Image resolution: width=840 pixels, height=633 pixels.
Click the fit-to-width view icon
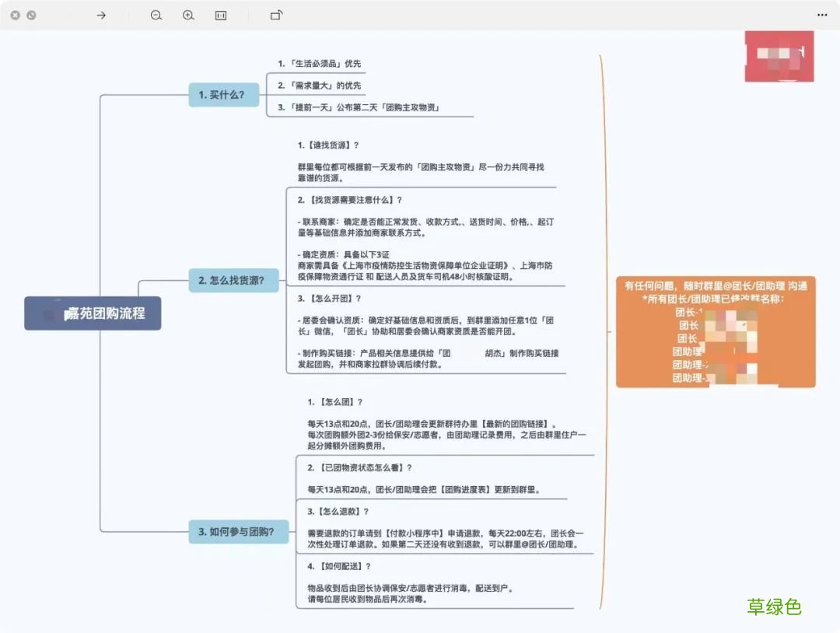221,15
